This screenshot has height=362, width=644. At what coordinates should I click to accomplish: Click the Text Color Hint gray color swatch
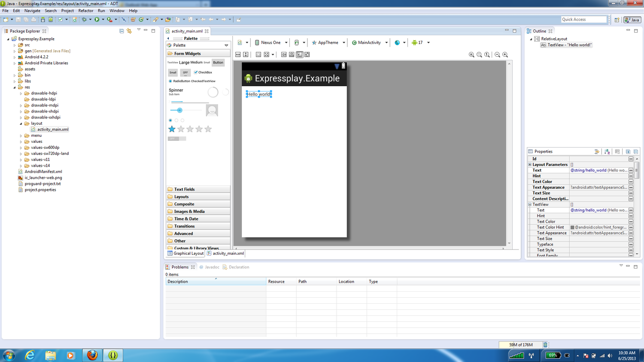tap(572, 227)
